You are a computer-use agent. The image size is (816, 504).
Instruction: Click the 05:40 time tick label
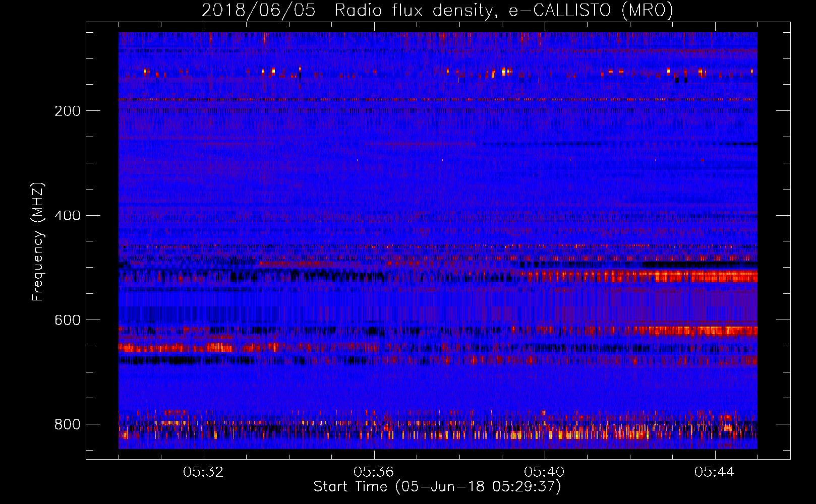click(544, 472)
